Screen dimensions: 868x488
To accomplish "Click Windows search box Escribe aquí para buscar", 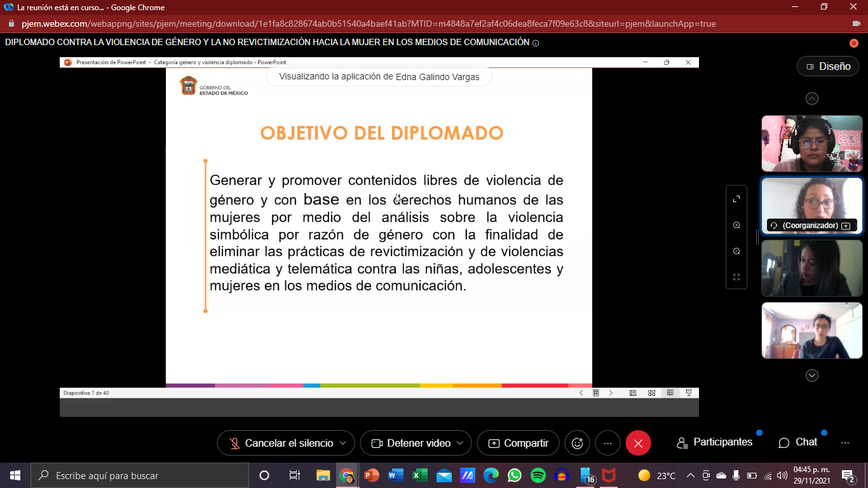I will tap(139, 475).
